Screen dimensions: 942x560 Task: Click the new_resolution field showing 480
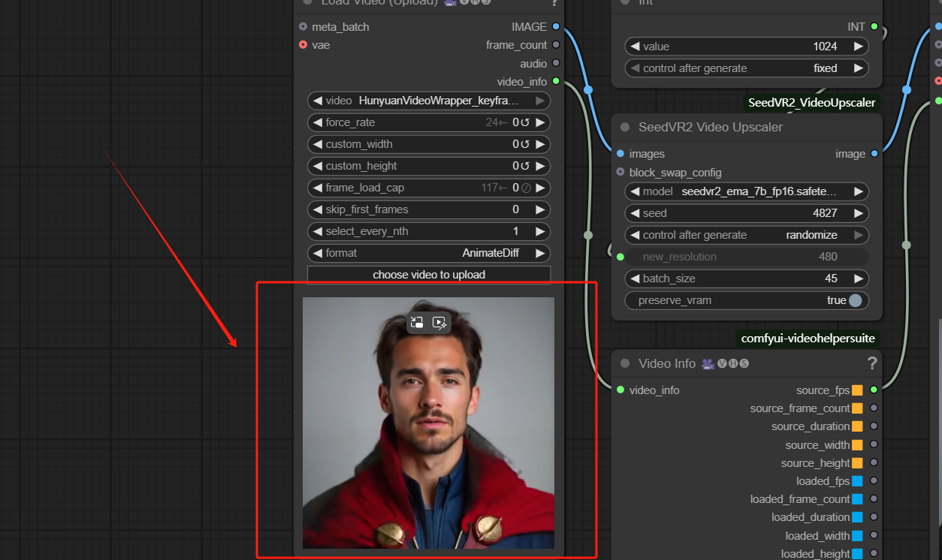(747, 257)
